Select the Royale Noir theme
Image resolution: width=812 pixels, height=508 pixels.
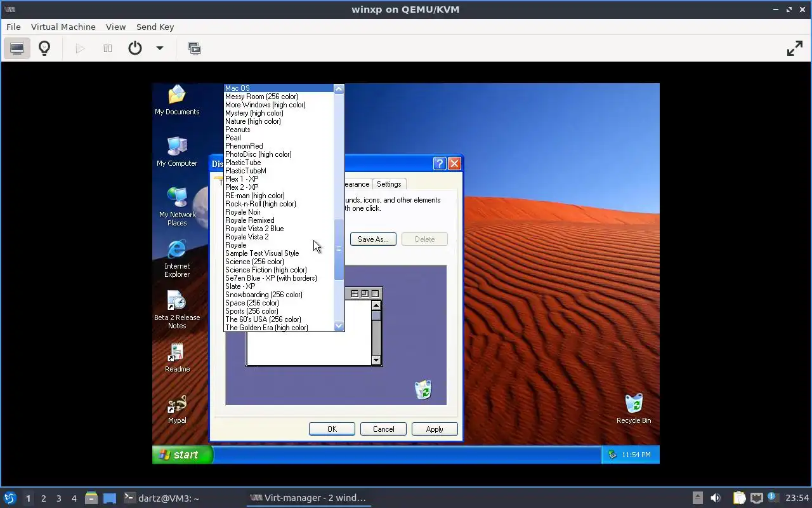click(x=279, y=212)
